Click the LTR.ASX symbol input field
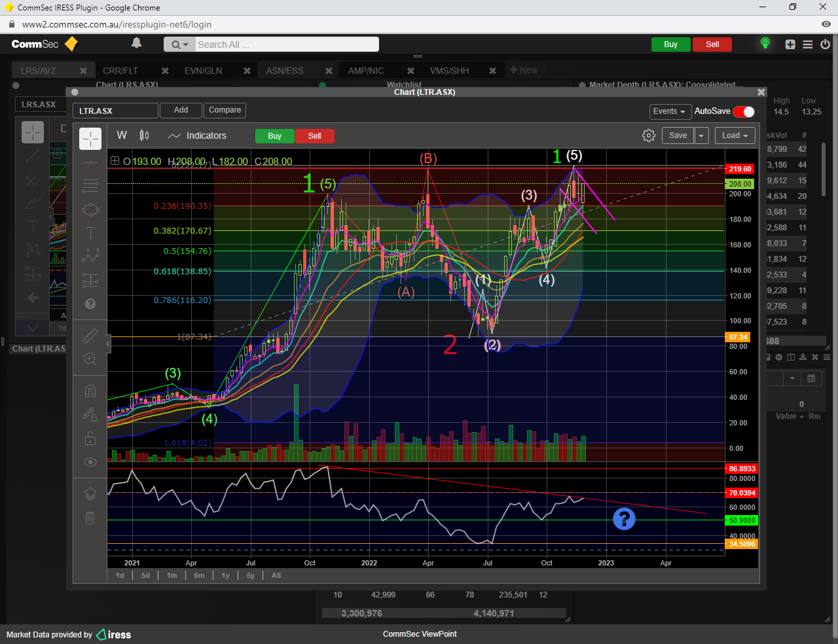The height and width of the screenshot is (644, 838). pos(115,111)
